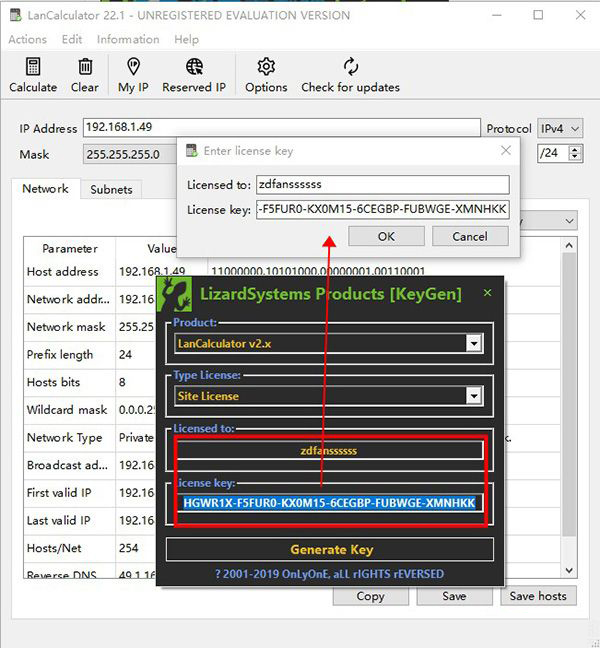Switch to the Subnets tab

(111, 190)
